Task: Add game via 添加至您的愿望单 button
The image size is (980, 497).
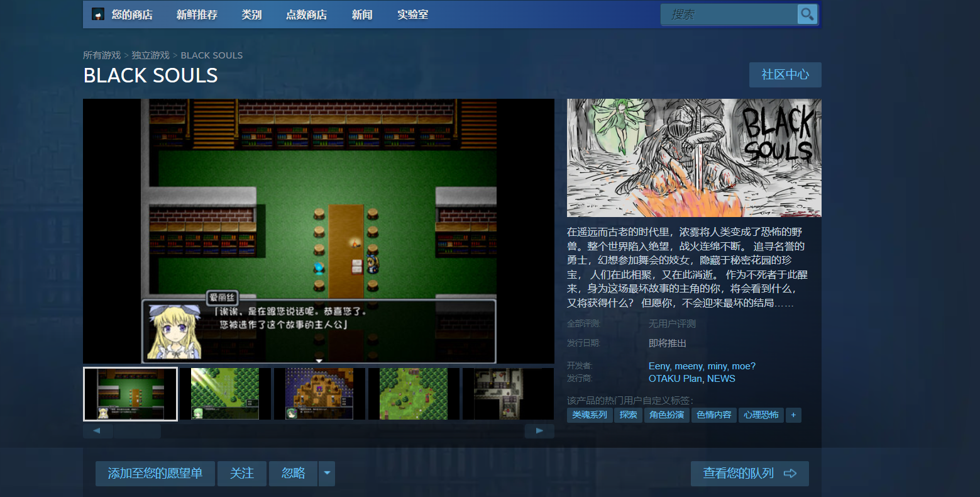Action: pyautogui.click(x=155, y=474)
